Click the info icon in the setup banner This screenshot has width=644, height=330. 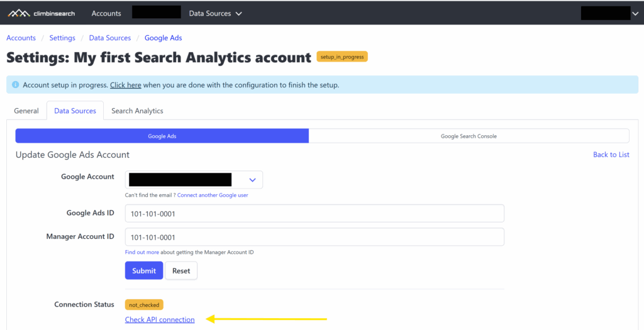coord(16,85)
